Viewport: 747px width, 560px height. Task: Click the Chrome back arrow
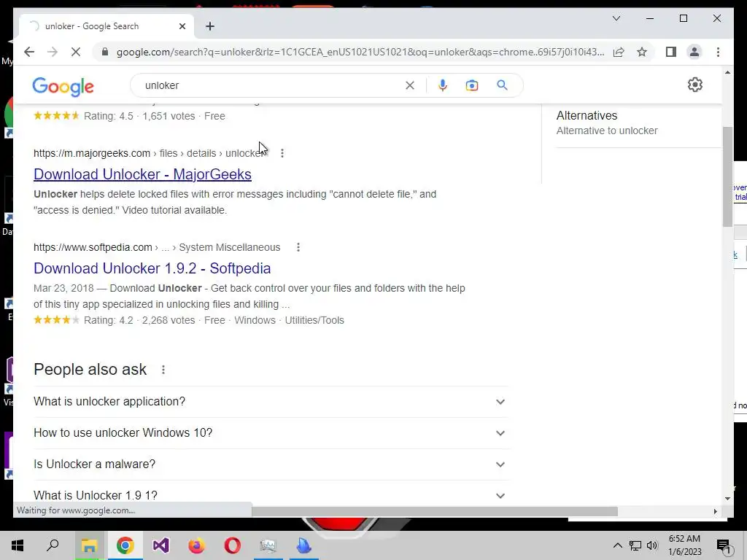tap(29, 52)
